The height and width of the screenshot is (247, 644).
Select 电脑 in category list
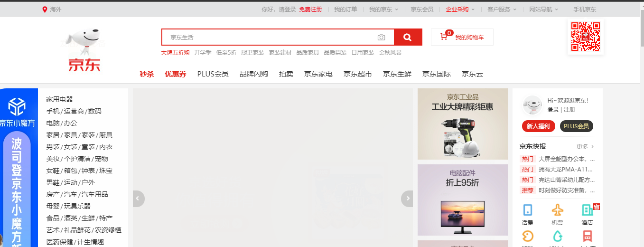point(53,123)
